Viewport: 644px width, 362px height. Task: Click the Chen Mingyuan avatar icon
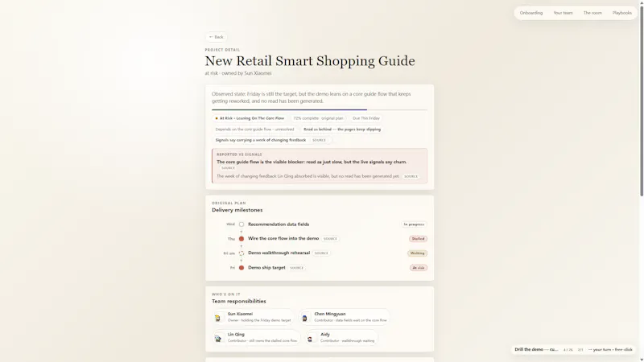coord(305,317)
